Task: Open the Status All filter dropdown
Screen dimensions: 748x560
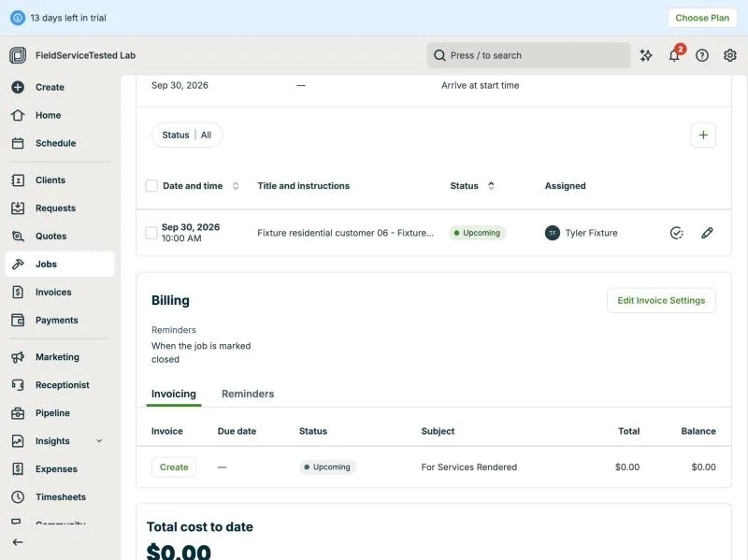Action: 186,135
